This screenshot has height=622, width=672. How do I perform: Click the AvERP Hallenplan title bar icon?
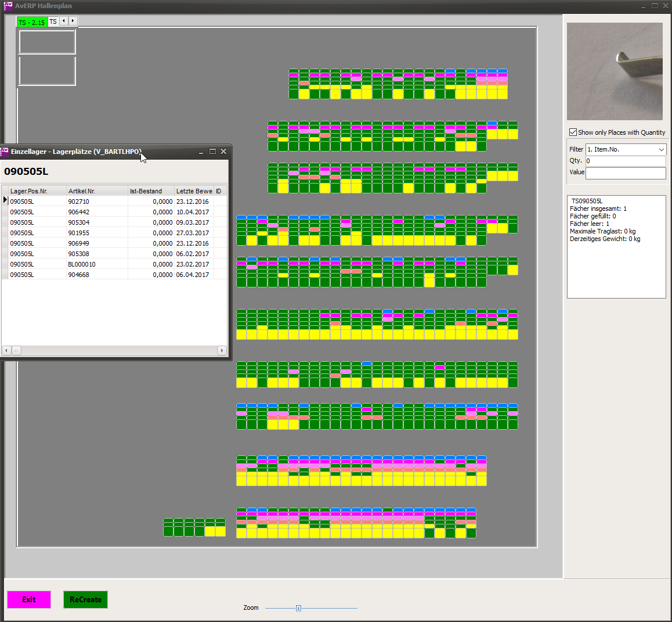tap(8, 6)
